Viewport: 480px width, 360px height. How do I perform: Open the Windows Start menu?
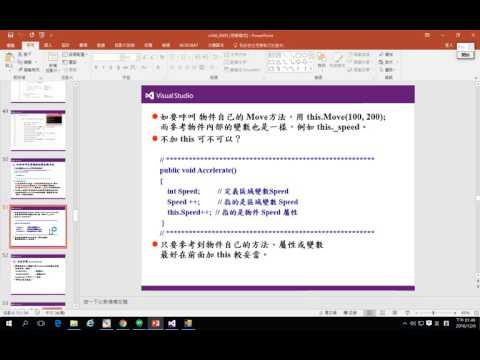[9, 323]
